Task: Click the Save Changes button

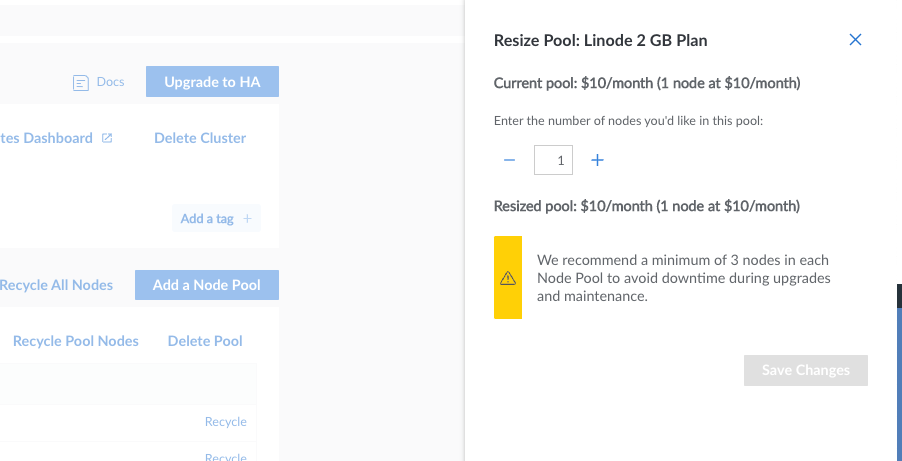Action: pos(805,370)
